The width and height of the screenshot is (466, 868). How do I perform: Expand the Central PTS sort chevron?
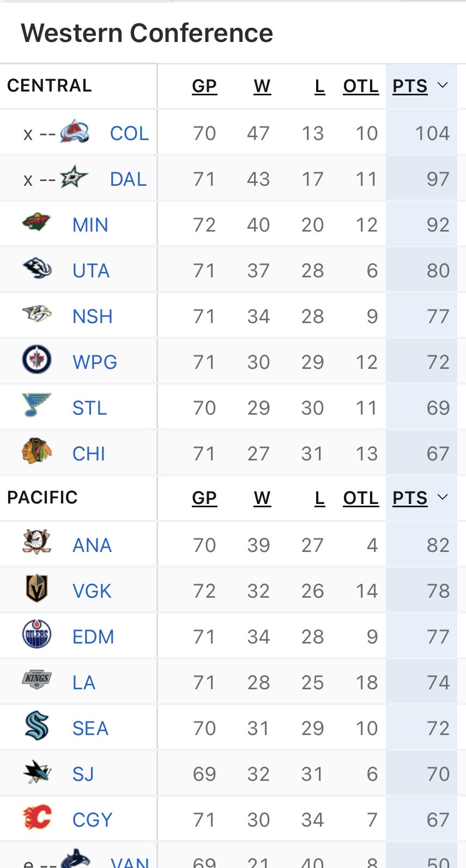pos(443,86)
